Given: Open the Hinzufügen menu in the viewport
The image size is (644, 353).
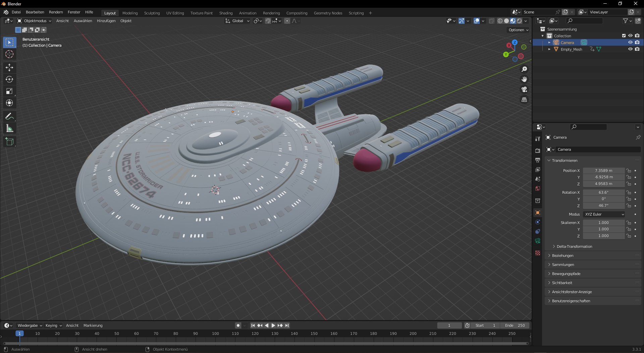Looking at the screenshot, I should pyautogui.click(x=106, y=21).
